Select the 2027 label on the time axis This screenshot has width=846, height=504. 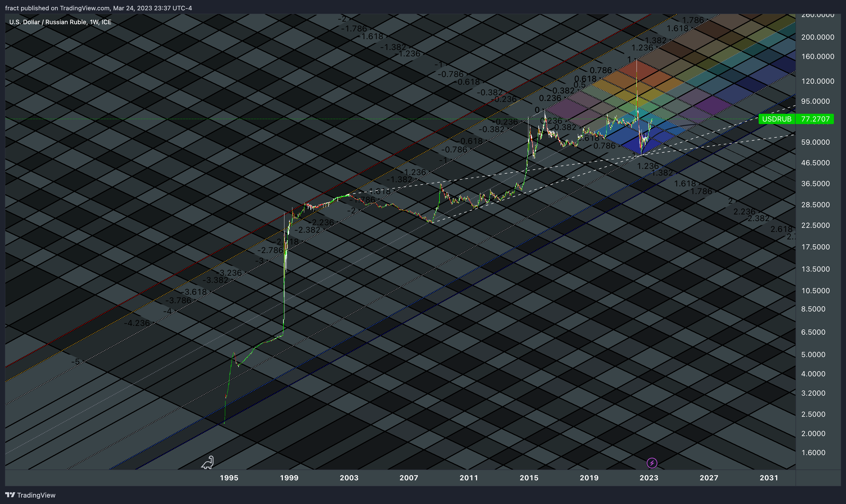709,477
